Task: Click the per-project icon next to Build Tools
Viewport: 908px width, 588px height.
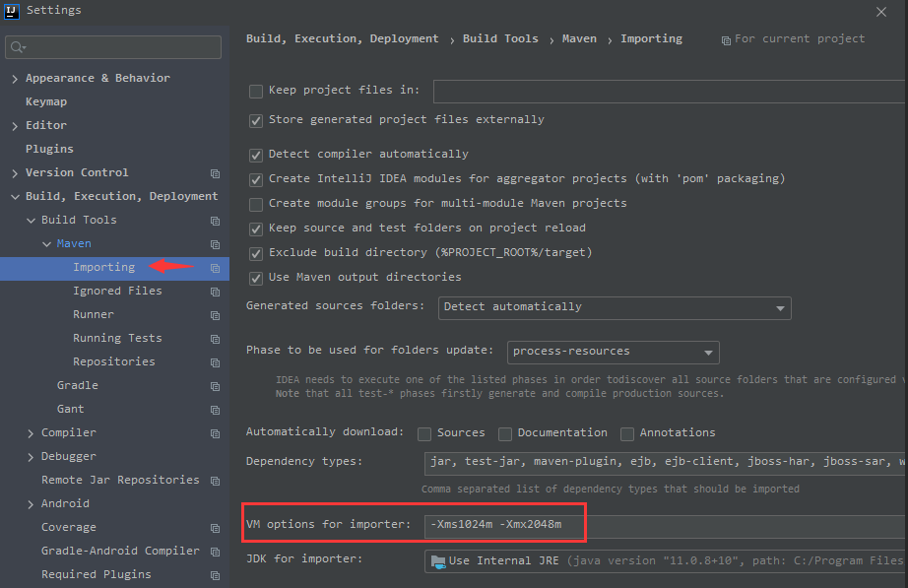Action: point(215,221)
